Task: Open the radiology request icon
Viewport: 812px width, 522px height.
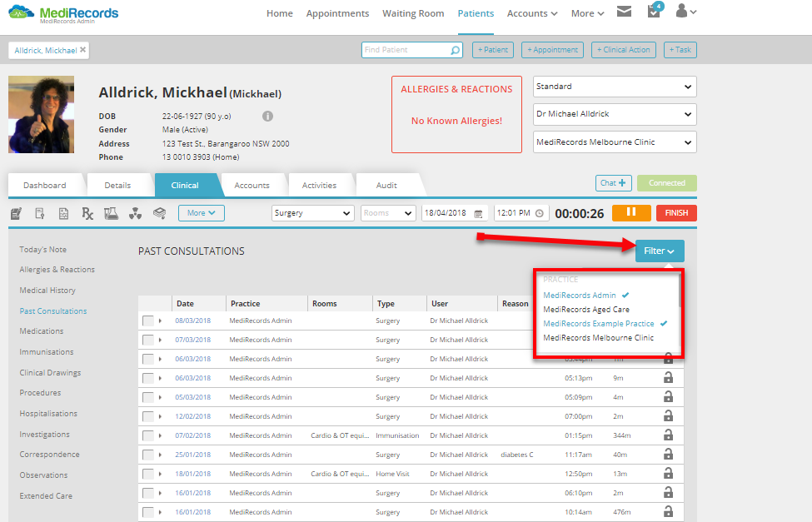Action: (x=135, y=213)
